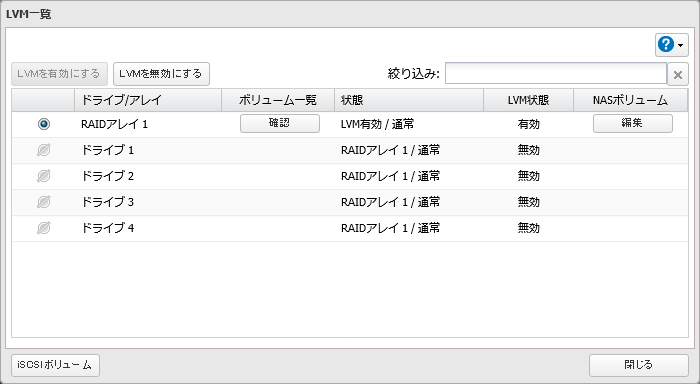Viewport: 700px width, 384px height.
Task: Click the 閉じる button
Action: click(638, 365)
